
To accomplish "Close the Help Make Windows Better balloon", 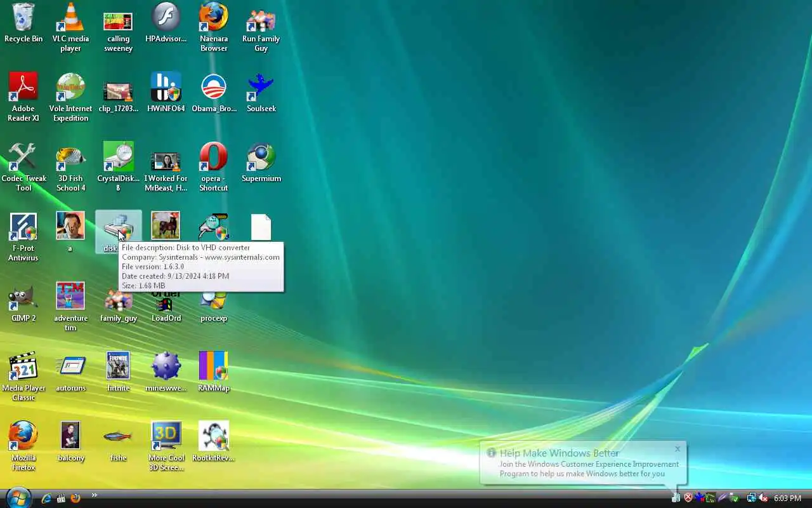I will pyautogui.click(x=678, y=449).
